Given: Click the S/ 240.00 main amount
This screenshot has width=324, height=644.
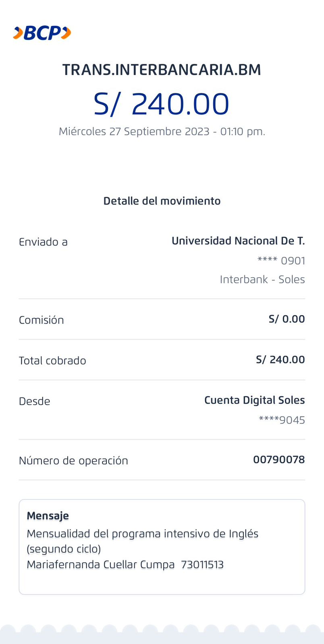Looking at the screenshot, I should 162,104.
